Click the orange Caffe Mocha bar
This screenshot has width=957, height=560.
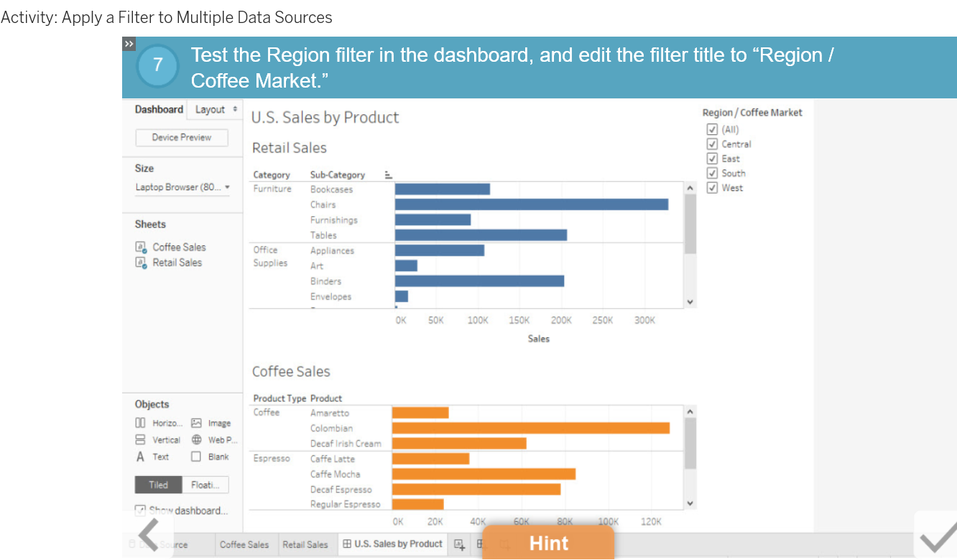click(x=484, y=474)
